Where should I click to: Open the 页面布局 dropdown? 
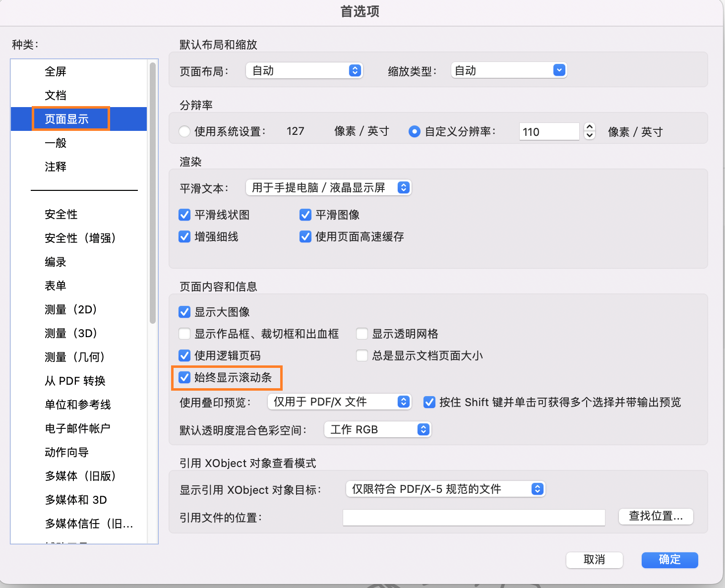303,70
